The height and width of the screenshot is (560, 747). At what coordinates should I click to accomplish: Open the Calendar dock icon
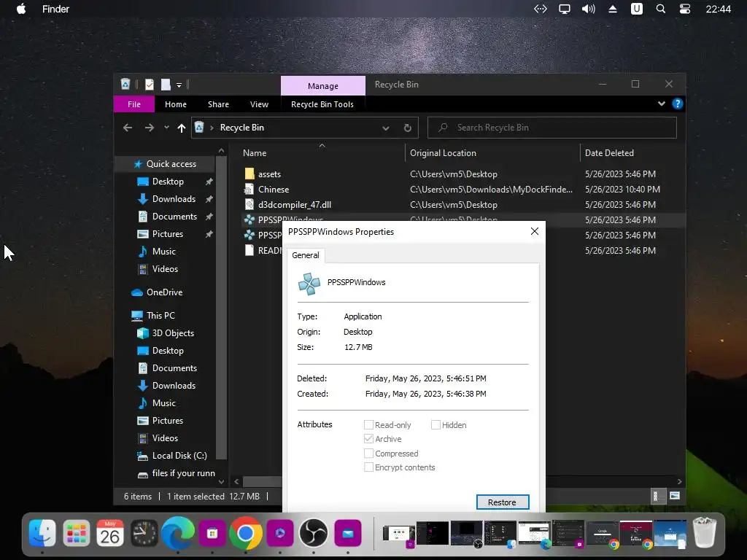(109, 533)
